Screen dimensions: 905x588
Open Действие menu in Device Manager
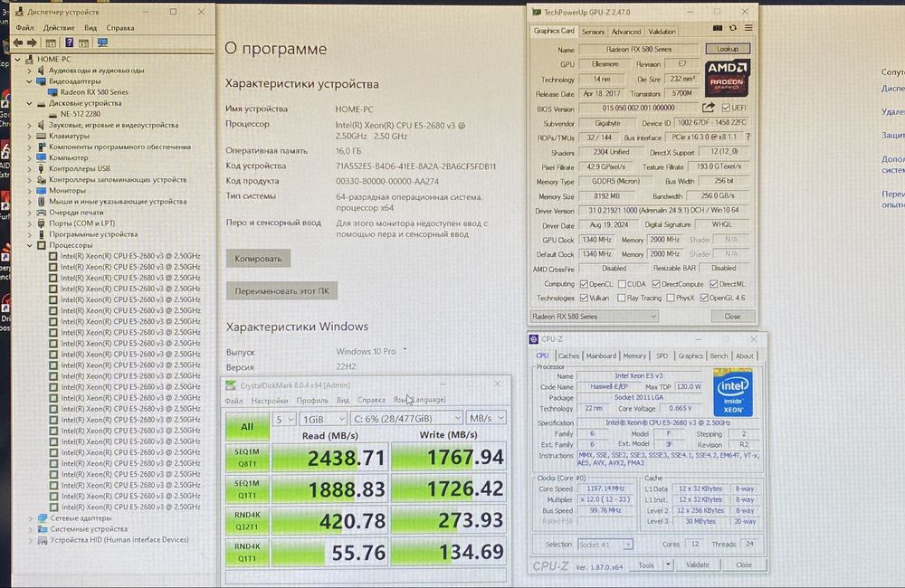(x=59, y=28)
